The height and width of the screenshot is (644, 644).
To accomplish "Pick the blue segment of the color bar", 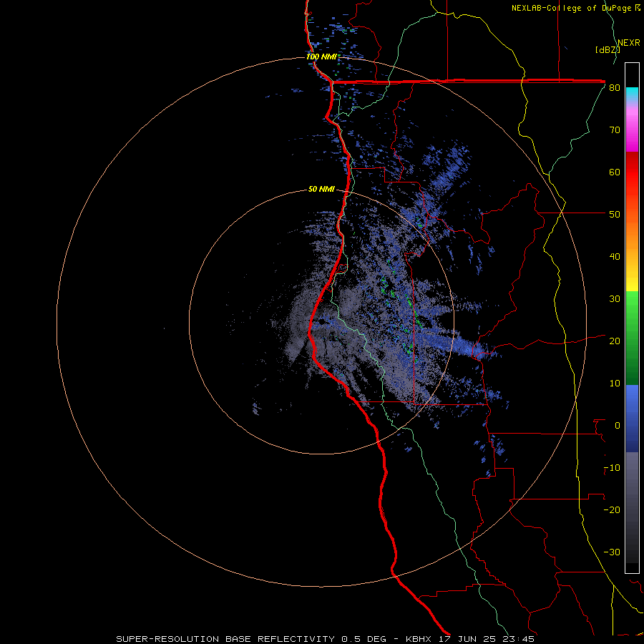I will [x=632, y=419].
